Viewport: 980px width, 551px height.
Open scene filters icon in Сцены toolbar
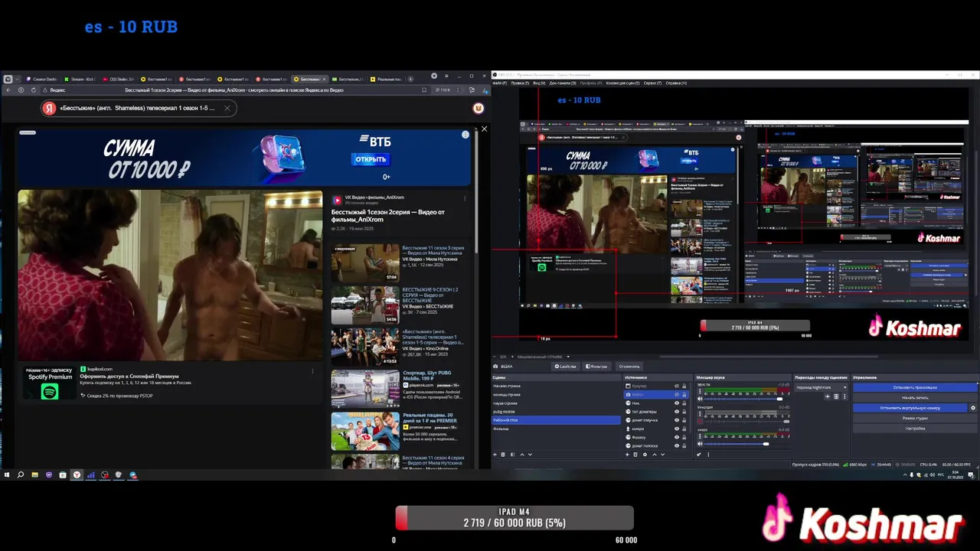(513, 454)
